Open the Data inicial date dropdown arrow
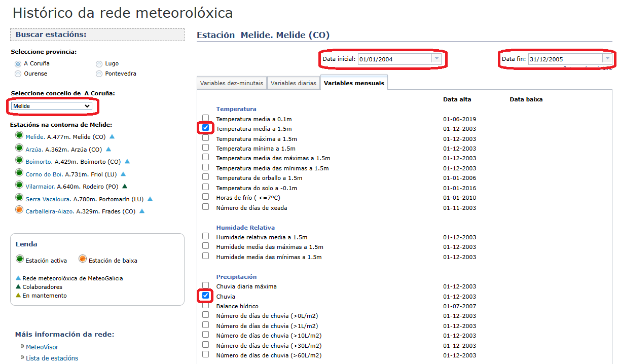Image resolution: width=618 pixels, height=364 pixels. click(x=435, y=59)
